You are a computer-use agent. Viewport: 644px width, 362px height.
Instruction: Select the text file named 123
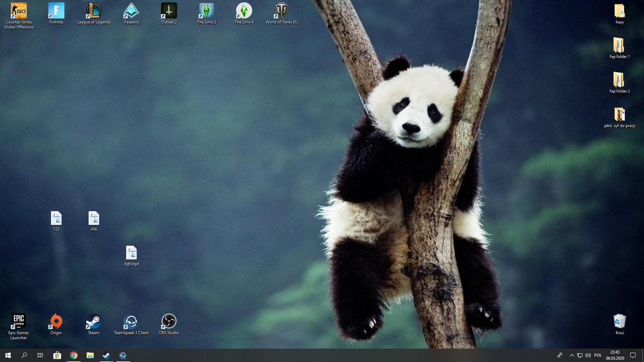coord(56,221)
